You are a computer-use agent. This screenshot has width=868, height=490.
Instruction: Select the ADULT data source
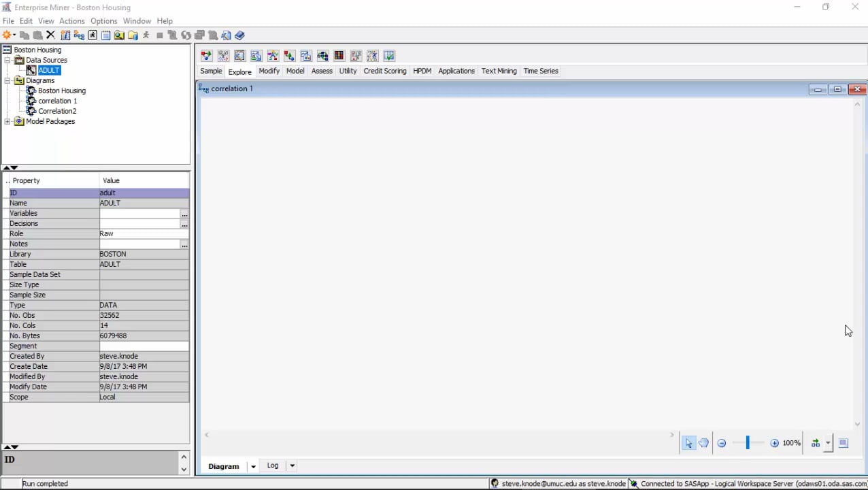click(x=49, y=70)
